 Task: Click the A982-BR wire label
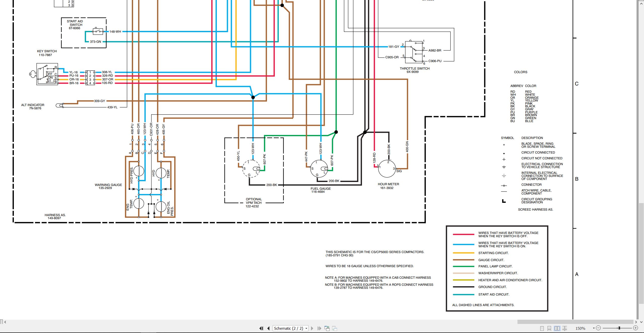[x=435, y=51]
